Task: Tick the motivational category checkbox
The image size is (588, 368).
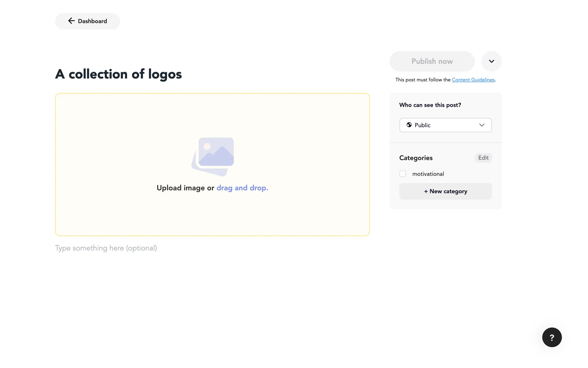Action: (x=403, y=174)
